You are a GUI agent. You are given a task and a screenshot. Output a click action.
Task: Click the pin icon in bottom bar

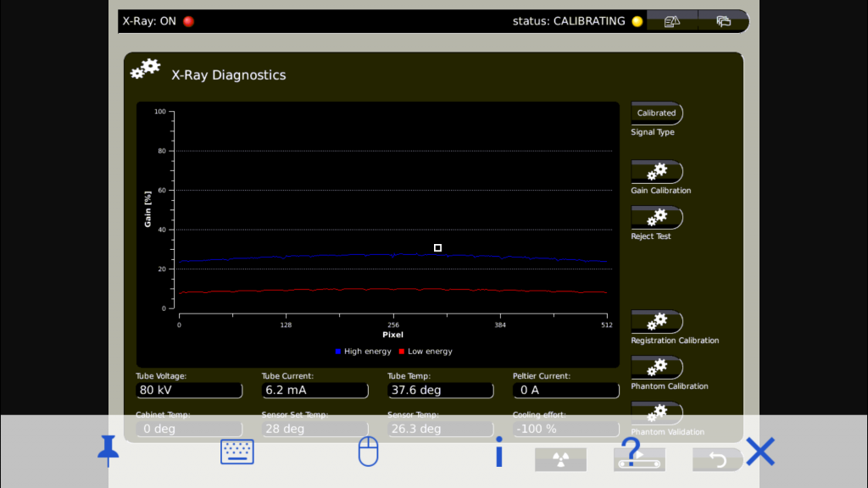[x=108, y=451]
